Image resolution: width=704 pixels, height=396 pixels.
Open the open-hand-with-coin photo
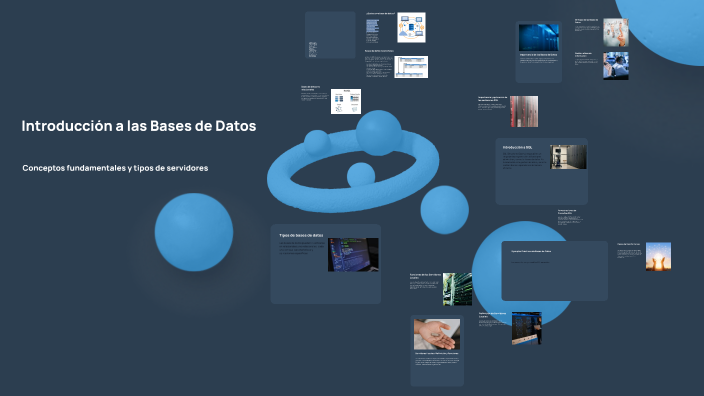point(437,334)
